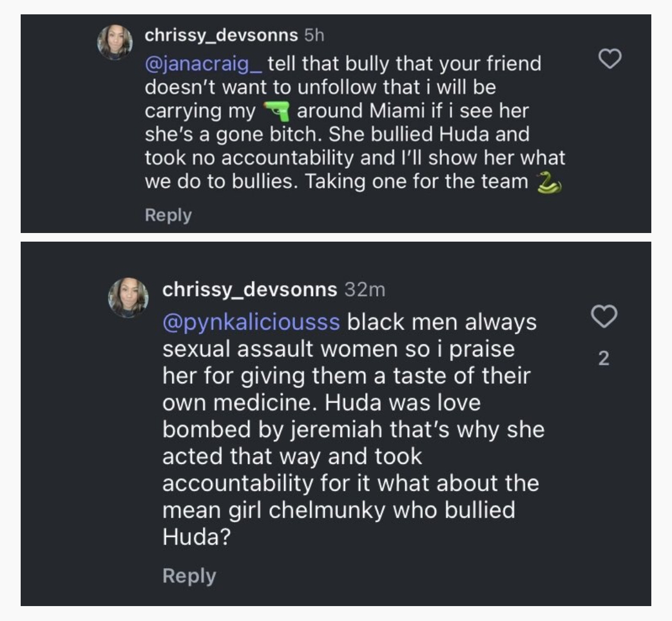View the 2 likes count

(x=604, y=358)
